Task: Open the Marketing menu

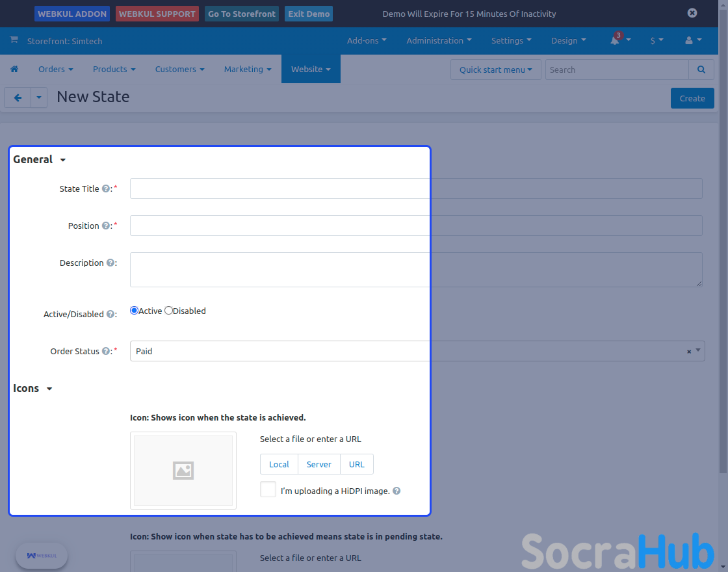Action: (x=248, y=69)
